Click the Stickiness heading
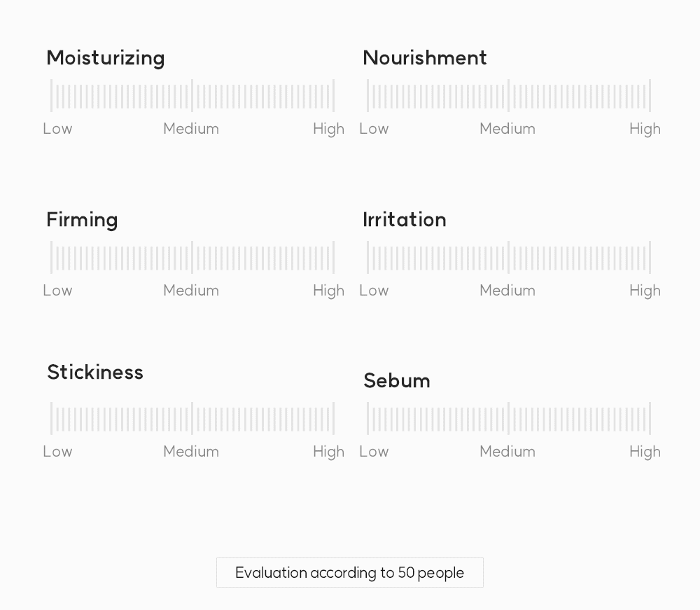700x610 pixels. point(95,373)
